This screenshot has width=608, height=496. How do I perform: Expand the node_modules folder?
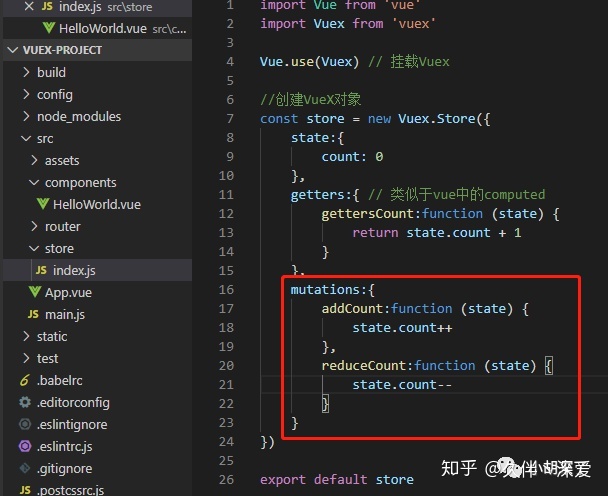pos(26,116)
